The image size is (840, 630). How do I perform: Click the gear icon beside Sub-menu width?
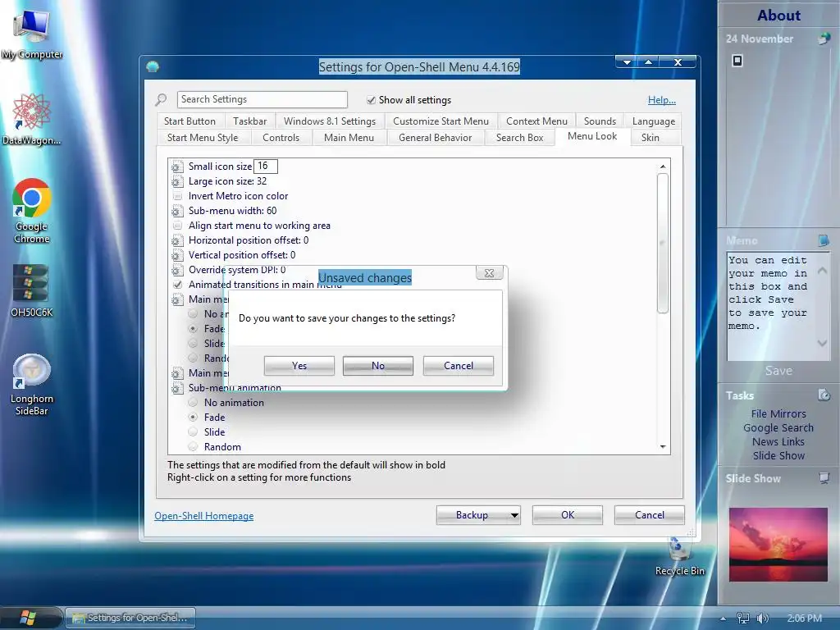[177, 211]
